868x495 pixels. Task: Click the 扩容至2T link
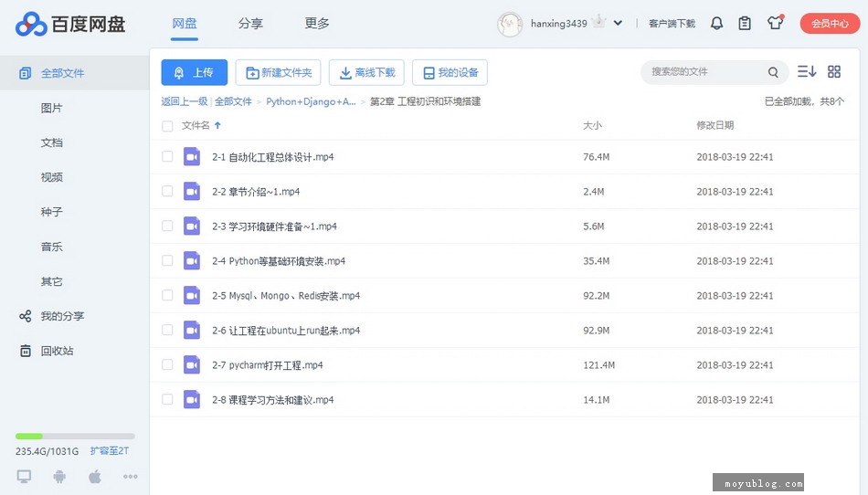click(x=110, y=451)
